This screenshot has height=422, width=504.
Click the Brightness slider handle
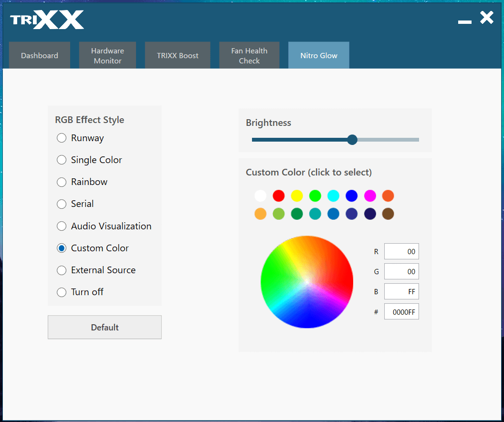[352, 139]
